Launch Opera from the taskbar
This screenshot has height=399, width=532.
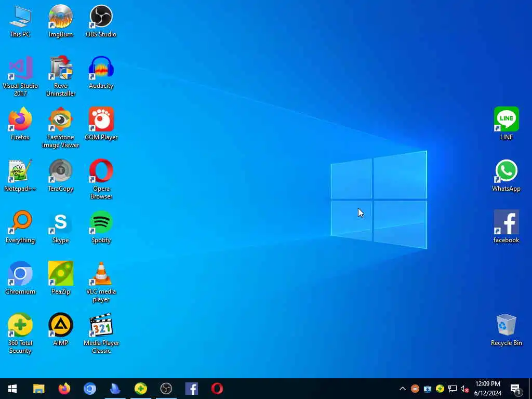click(217, 389)
